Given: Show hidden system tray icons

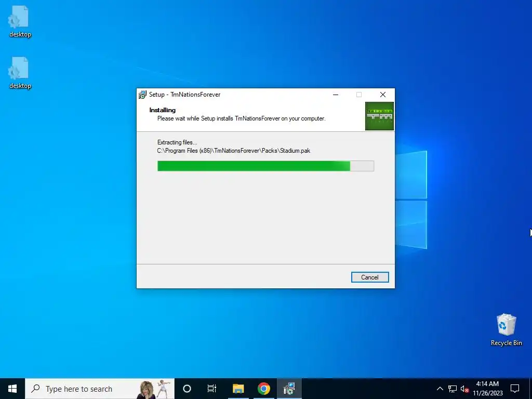Looking at the screenshot, I should click(440, 389).
